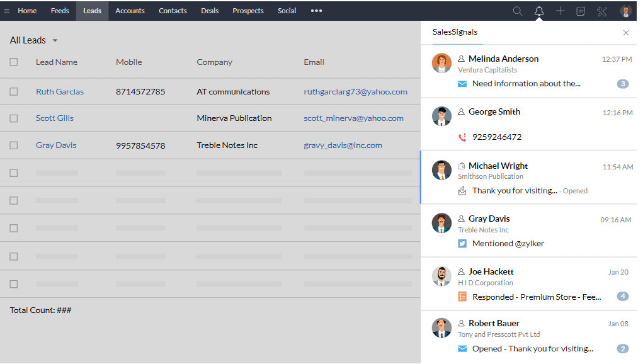Open the hamburger menu on the left
The image size is (643, 364).
coord(8,11)
